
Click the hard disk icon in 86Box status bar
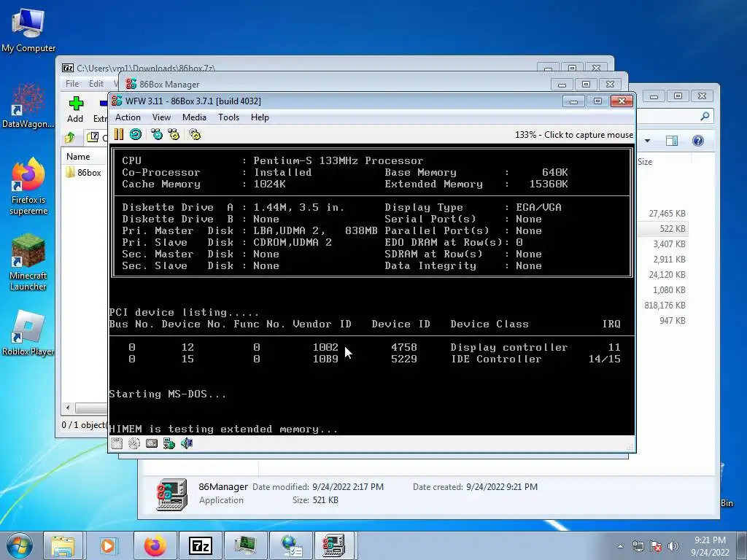coord(152,444)
